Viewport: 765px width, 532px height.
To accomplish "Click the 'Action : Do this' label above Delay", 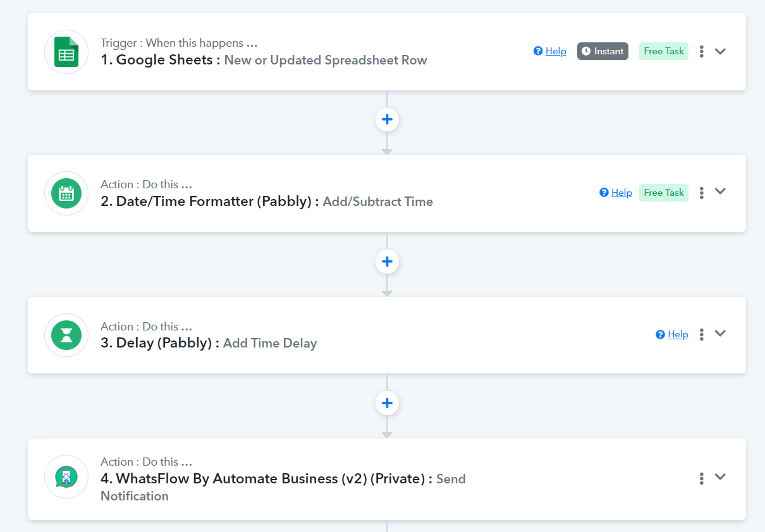I will click(x=146, y=326).
